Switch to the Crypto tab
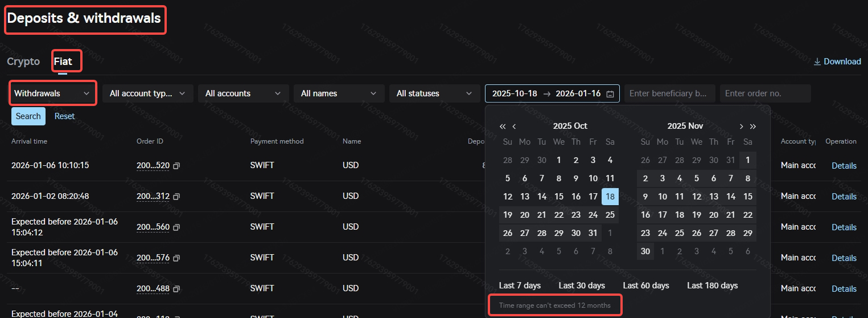Screen dimensions: 868x318 (23, 62)
